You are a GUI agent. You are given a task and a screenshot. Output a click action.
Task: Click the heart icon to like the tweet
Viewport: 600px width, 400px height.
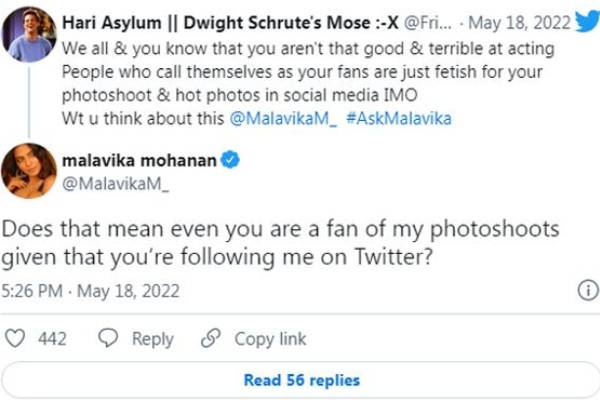tap(15, 339)
